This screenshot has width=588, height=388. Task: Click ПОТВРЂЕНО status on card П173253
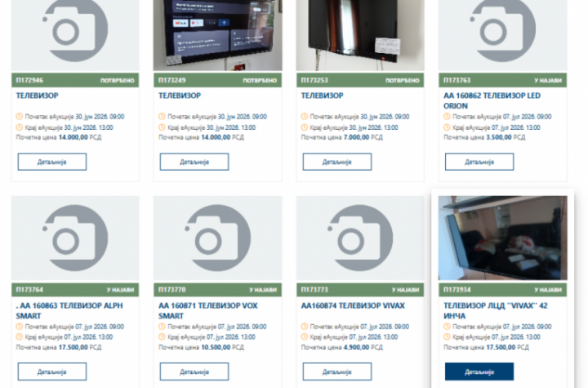click(403, 80)
